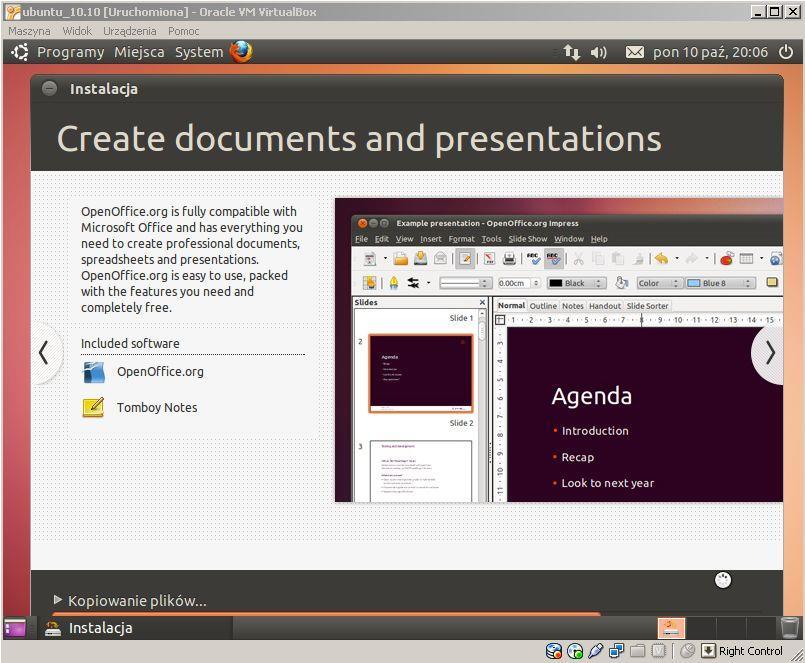Screen dimensions: 805x663
Task: Switch to the first highlighted workspace
Action: click(671, 628)
